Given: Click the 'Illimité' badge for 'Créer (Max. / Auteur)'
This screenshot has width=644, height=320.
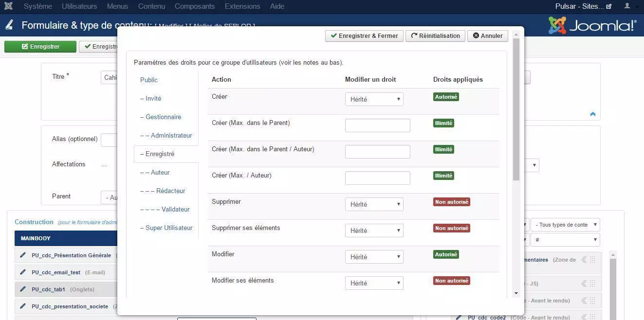Looking at the screenshot, I should (443, 176).
